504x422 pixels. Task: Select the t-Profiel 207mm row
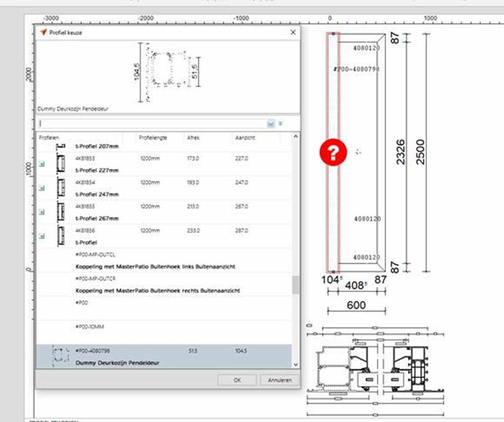(164, 146)
